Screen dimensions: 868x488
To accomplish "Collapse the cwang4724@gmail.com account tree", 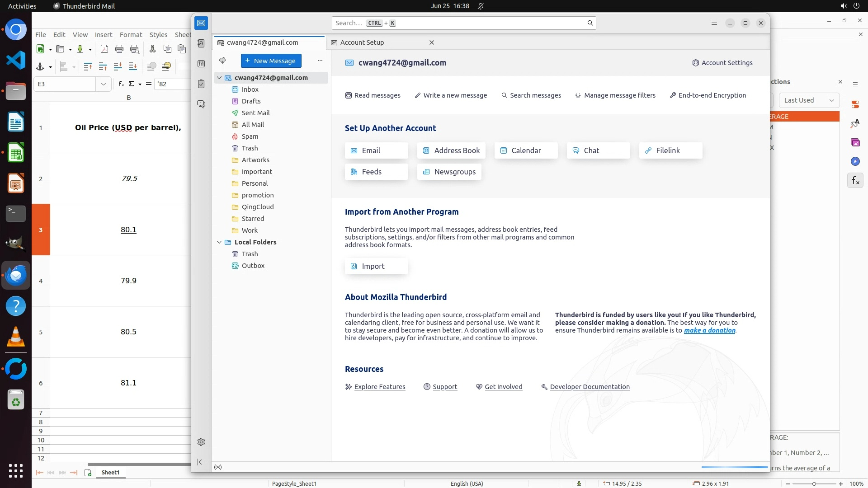I will (x=219, y=78).
